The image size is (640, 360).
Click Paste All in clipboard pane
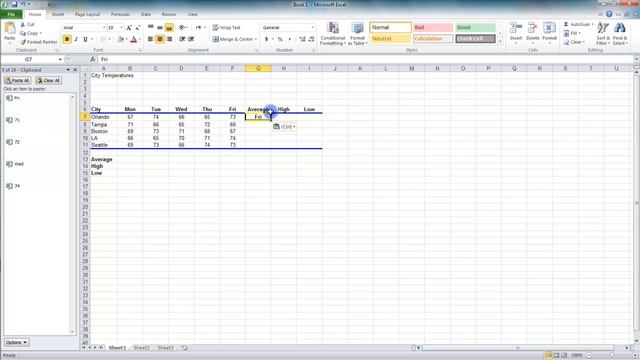point(17,80)
